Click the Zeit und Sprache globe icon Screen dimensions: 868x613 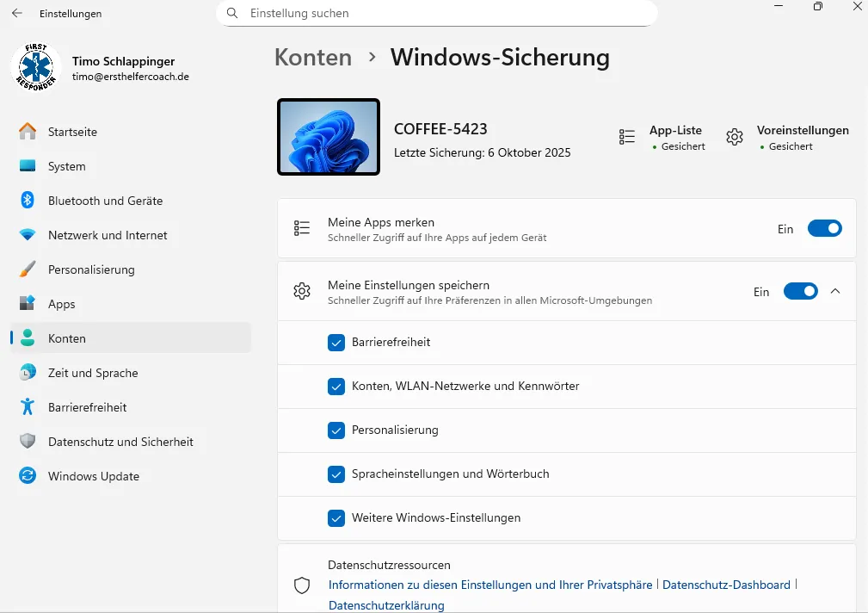[28, 373]
